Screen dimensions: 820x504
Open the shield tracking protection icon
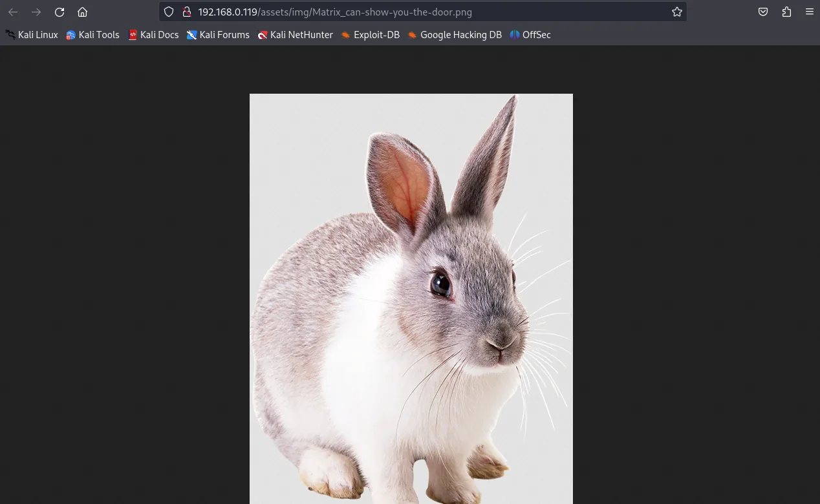point(169,12)
